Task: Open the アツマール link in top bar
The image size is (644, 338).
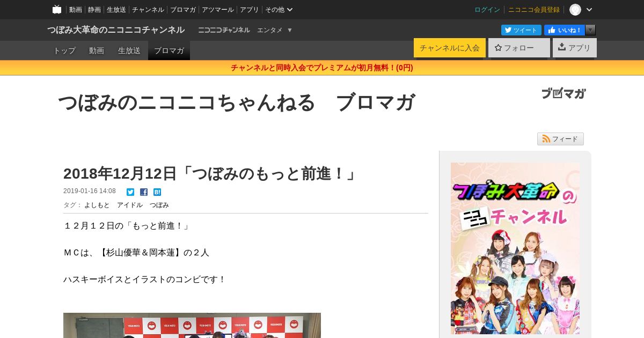Action: (x=218, y=10)
